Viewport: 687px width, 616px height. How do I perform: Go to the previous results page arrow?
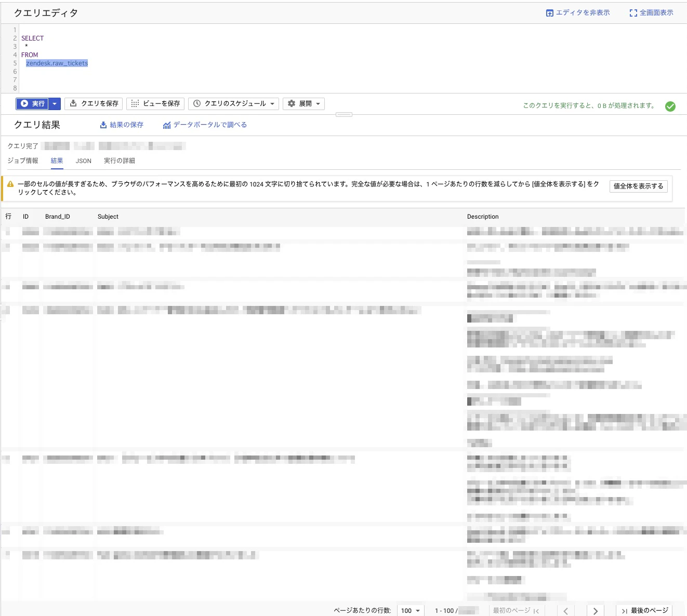[566, 611]
